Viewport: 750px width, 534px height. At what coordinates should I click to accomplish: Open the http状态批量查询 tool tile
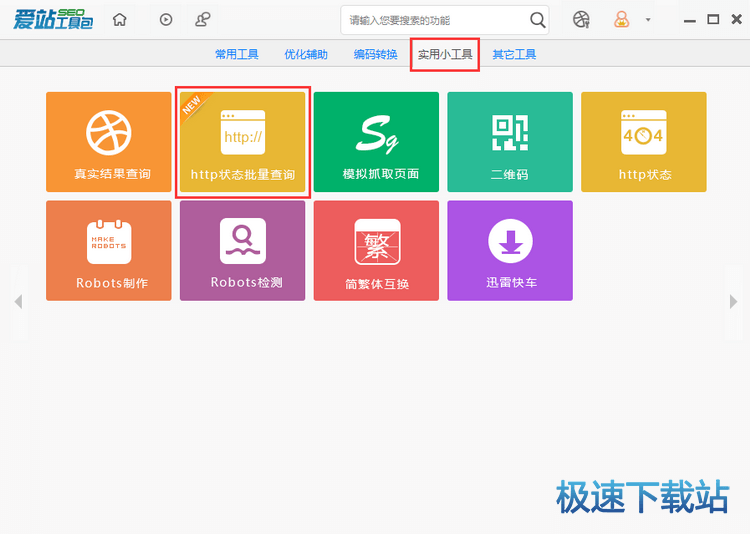pyautogui.click(x=243, y=142)
